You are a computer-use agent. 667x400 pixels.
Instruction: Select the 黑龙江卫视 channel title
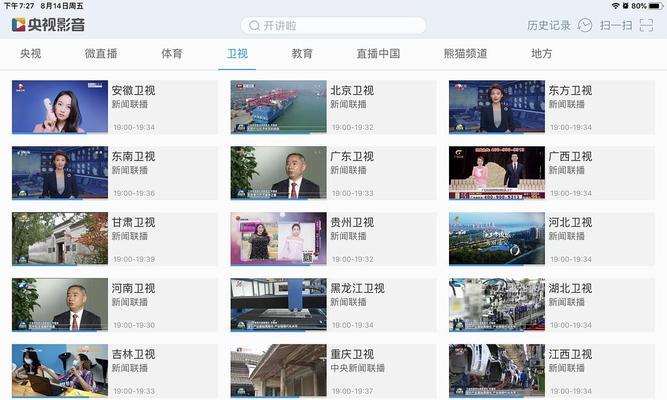[x=358, y=289]
